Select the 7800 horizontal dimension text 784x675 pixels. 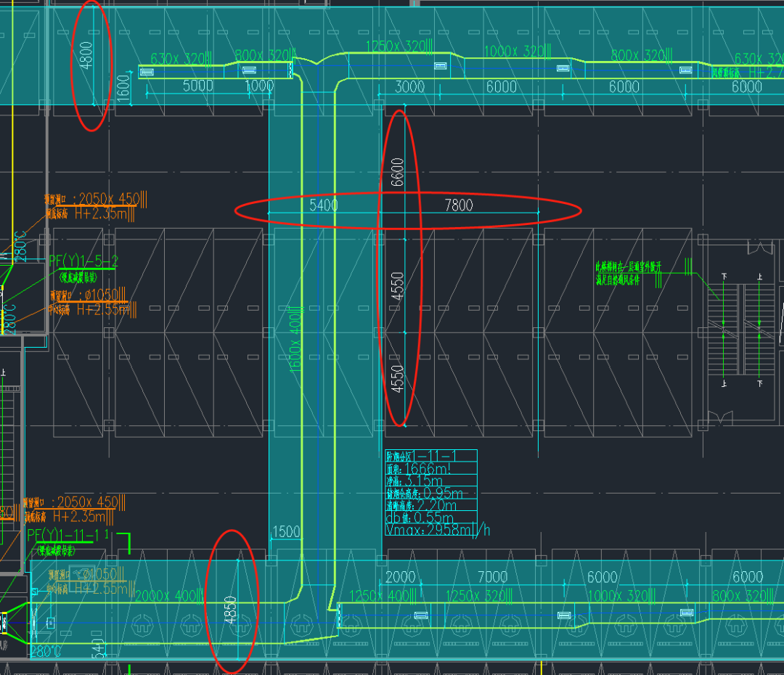pos(457,205)
